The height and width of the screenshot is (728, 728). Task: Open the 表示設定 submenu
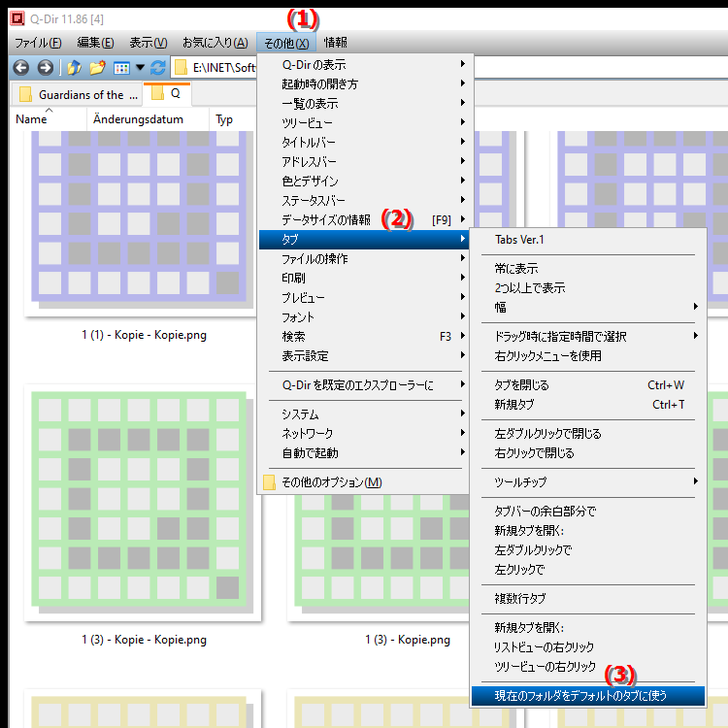click(364, 356)
